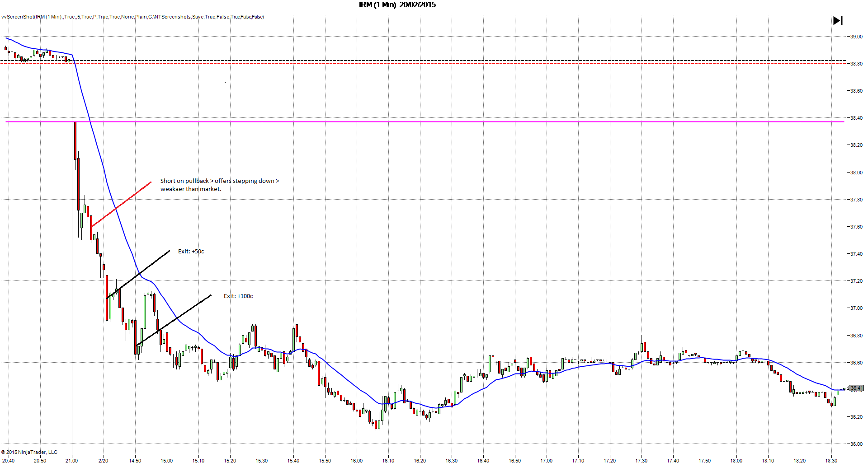Click the 17:00 time axis label

[x=546, y=461]
